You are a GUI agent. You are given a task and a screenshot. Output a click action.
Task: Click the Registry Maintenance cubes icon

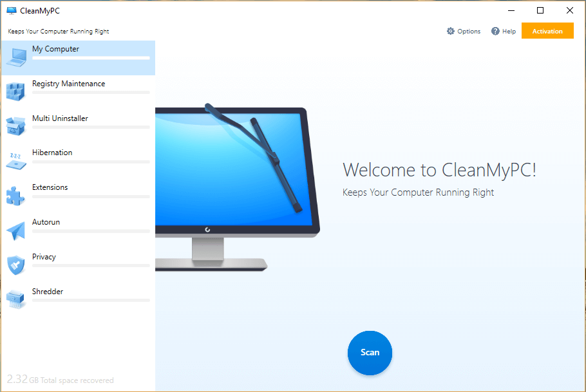tap(15, 91)
